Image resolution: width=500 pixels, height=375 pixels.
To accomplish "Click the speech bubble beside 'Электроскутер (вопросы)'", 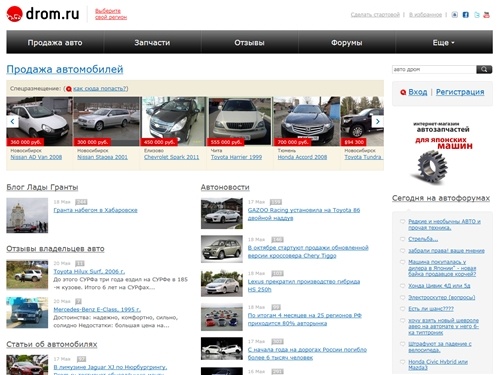I will pos(402,297).
